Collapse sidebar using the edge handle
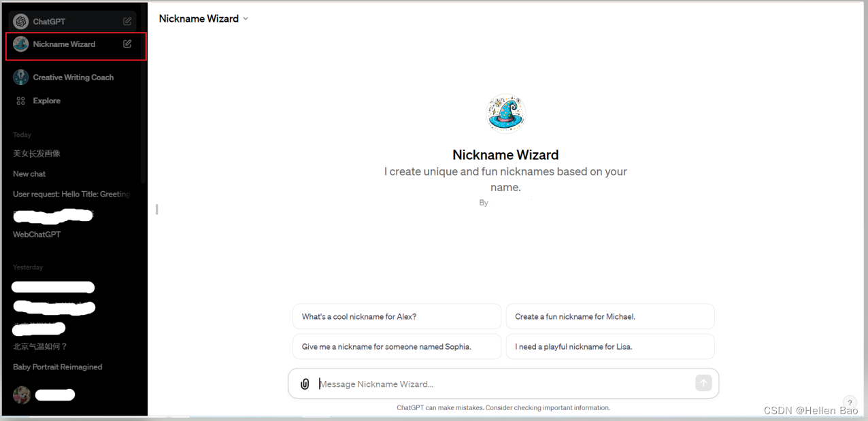The height and width of the screenshot is (421, 868). [x=157, y=209]
